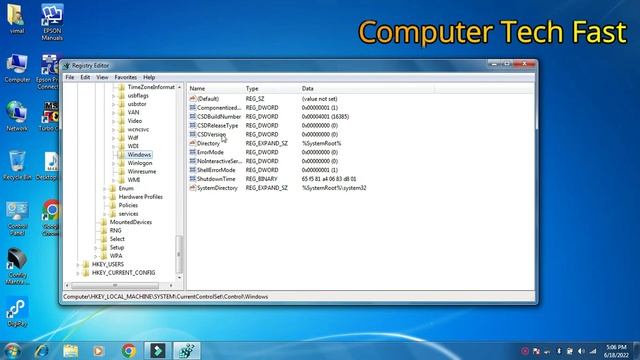Viewport: 640px width, 360px height.
Task: Expand the Wdf tree node
Action: [x=113, y=138]
